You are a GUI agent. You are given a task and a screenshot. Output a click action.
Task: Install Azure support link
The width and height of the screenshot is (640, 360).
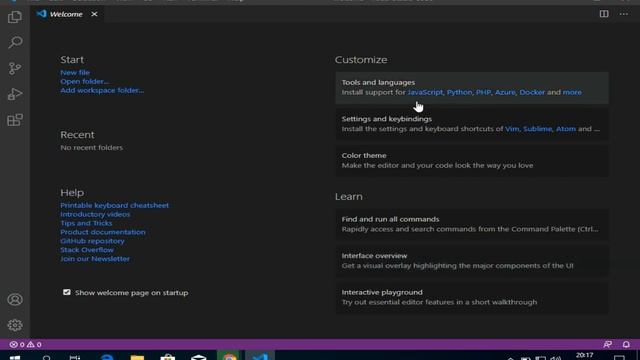point(505,92)
